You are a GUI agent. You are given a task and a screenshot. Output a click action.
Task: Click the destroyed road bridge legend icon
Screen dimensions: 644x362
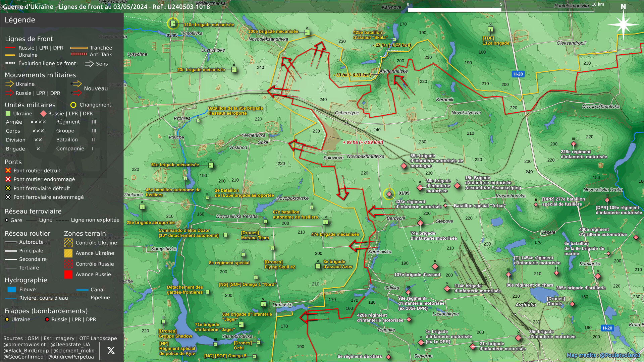(x=8, y=171)
